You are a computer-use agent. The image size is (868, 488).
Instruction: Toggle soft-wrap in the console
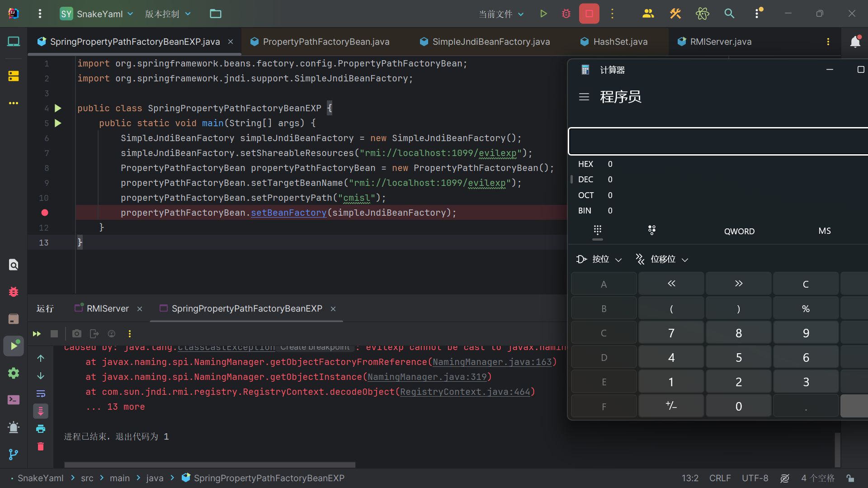(x=41, y=393)
